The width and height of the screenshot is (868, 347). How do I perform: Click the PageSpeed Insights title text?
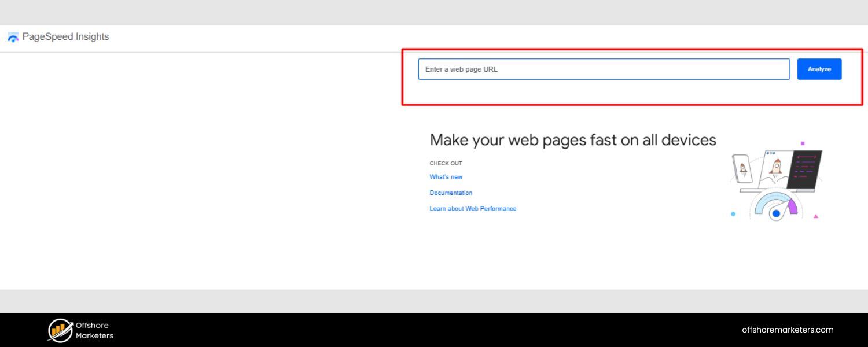coord(65,37)
